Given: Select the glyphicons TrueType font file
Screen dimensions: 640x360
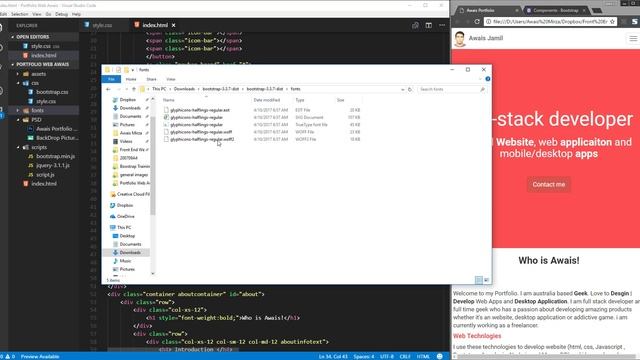Looking at the screenshot, I should tap(197, 125).
